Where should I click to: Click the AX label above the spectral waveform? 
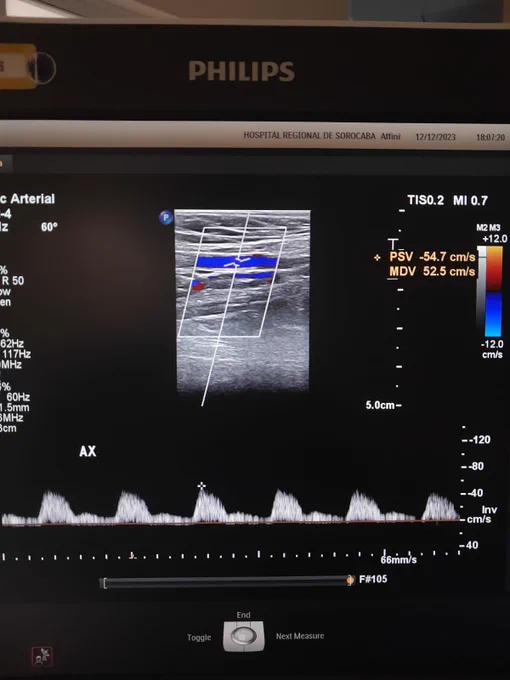(88, 451)
